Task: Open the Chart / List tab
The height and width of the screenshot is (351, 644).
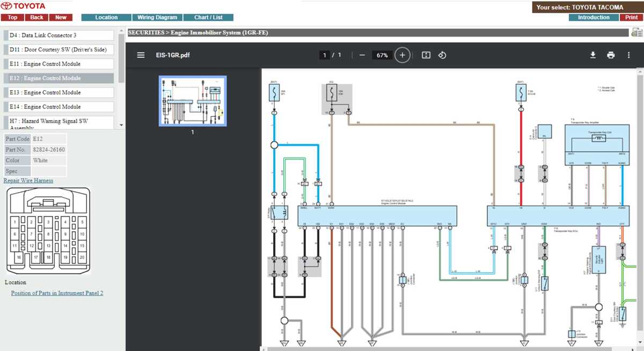Action: click(x=208, y=17)
